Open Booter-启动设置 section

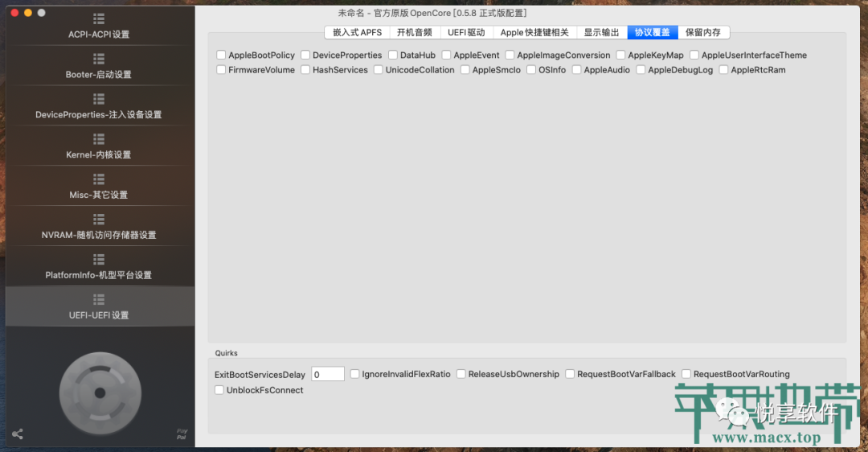tap(99, 74)
